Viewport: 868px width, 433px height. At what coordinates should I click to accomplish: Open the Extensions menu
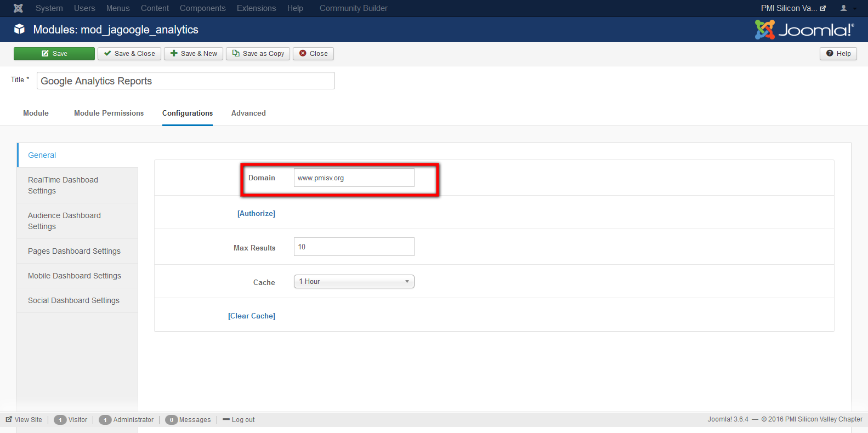pos(256,8)
